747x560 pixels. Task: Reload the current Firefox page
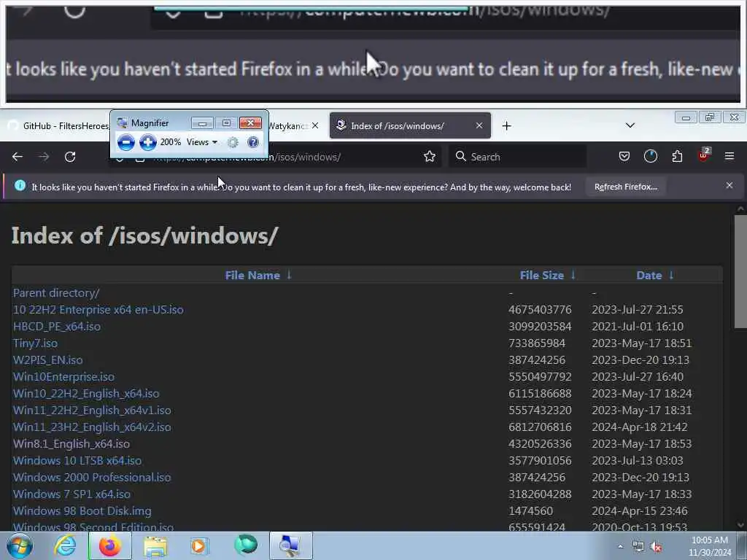point(70,157)
